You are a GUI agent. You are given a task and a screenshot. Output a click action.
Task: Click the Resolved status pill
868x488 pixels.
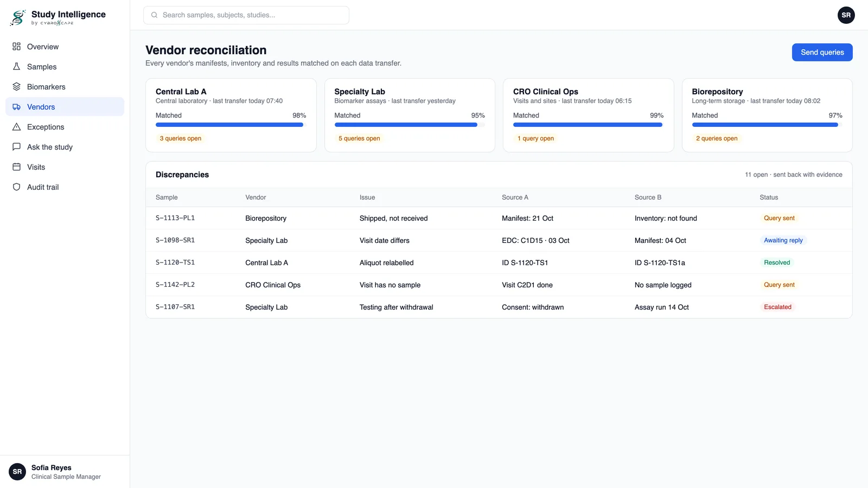tap(777, 262)
